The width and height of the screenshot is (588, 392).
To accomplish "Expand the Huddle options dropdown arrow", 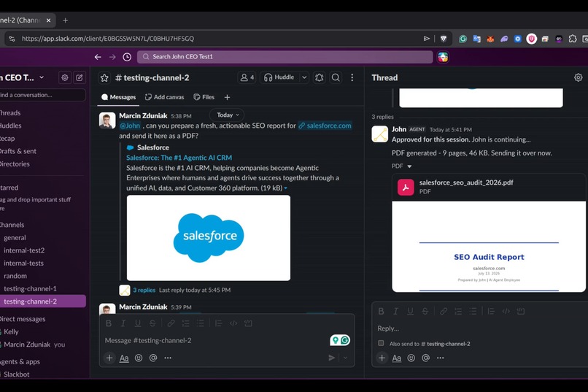I will point(304,77).
